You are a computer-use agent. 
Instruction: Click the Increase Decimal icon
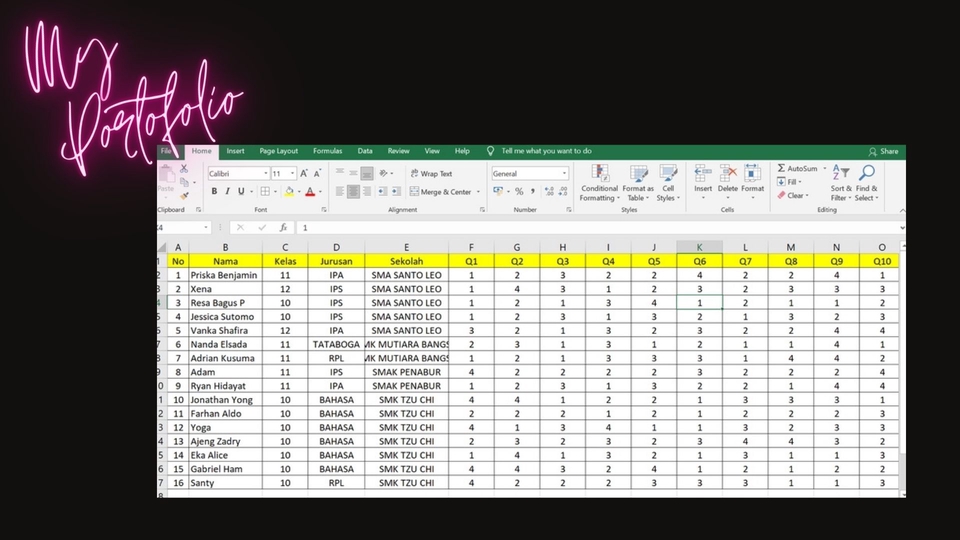point(549,192)
